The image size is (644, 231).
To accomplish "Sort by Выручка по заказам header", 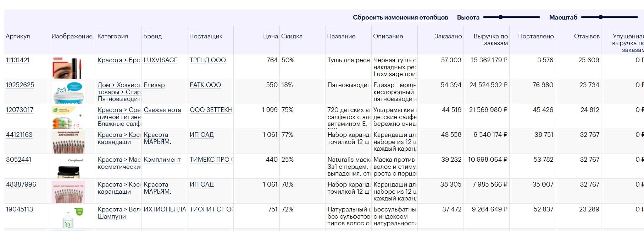I will (x=490, y=39).
